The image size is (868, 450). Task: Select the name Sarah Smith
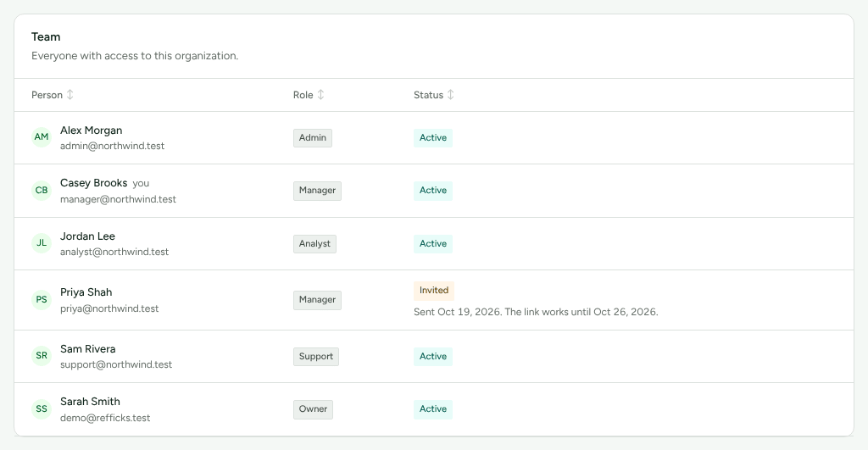(x=90, y=402)
